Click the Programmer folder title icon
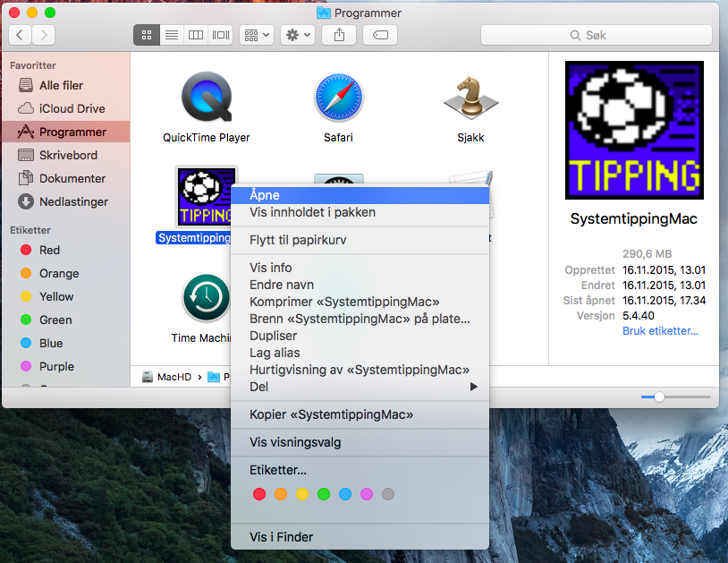The height and width of the screenshot is (563, 728). click(323, 13)
